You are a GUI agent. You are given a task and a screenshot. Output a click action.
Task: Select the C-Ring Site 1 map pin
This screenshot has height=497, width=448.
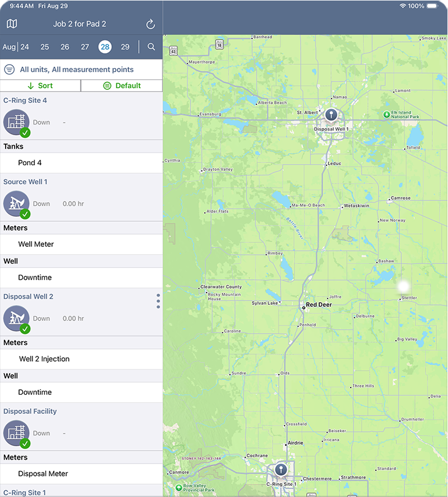click(281, 470)
